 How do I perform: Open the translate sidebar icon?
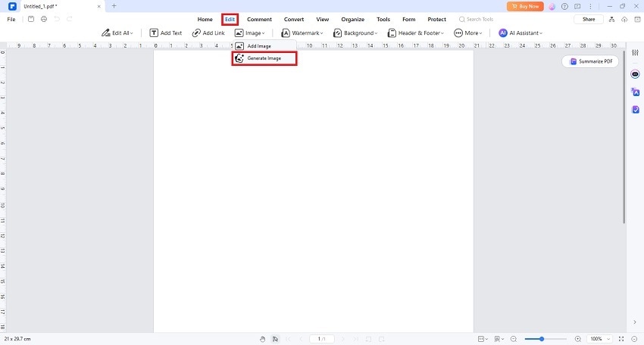pyautogui.click(x=636, y=92)
